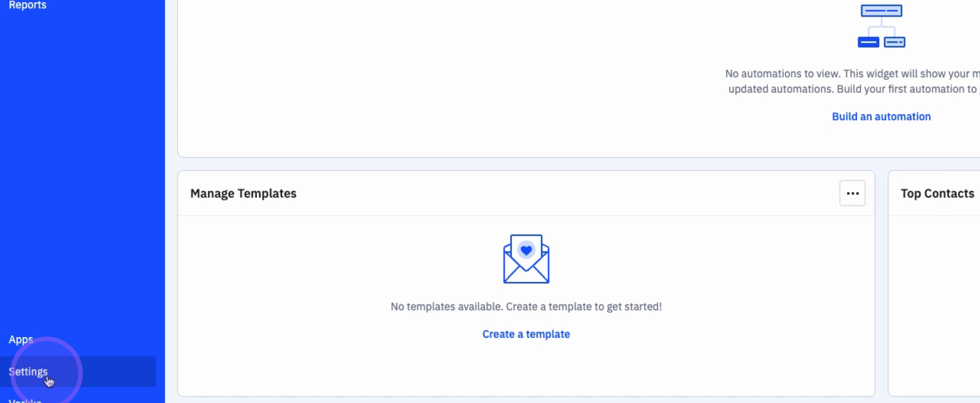Click the solid blue box in automation flowchart
Image resolution: width=980 pixels, height=403 pixels.
click(868, 42)
